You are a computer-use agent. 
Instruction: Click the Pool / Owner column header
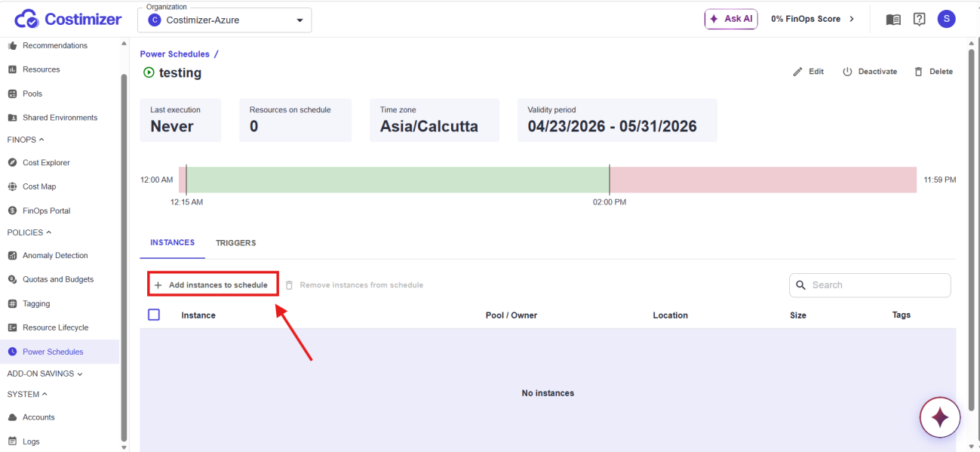pos(512,315)
